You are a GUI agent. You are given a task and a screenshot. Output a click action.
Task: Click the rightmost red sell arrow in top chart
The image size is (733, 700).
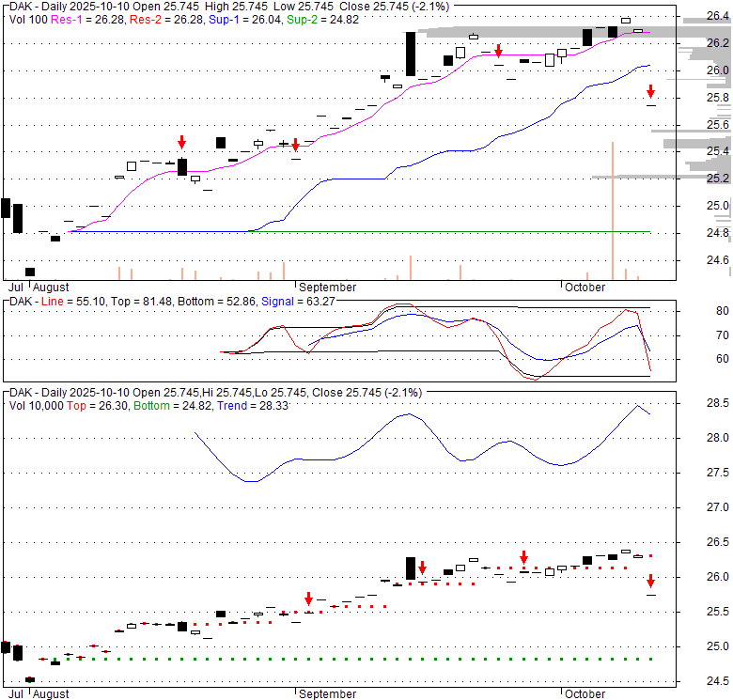point(650,91)
